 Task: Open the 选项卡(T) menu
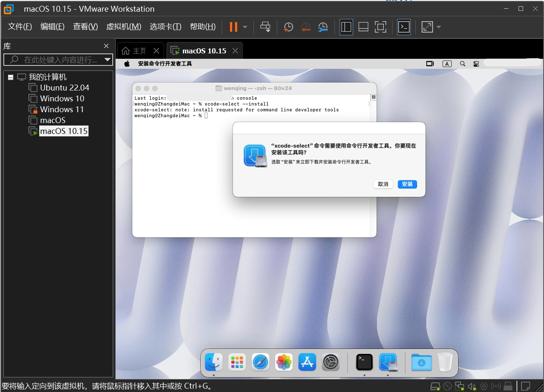165,27
